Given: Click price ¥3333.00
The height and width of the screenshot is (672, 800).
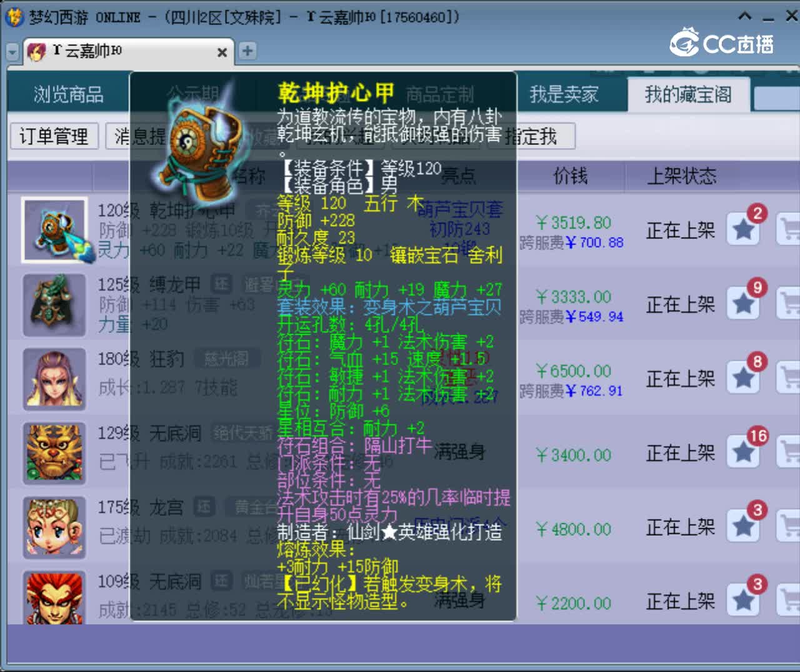Looking at the screenshot, I should [574, 297].
